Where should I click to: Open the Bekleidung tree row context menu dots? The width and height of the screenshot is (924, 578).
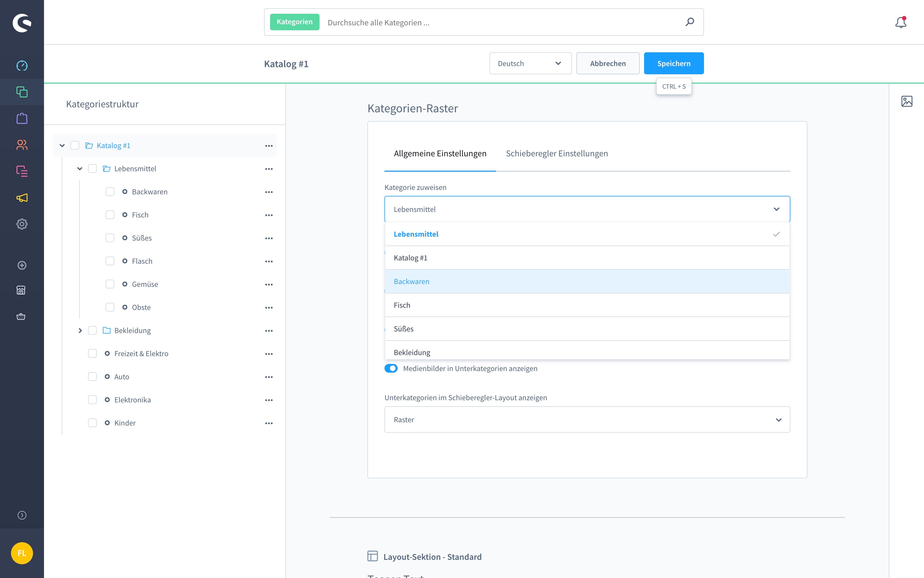coord(269,331)
